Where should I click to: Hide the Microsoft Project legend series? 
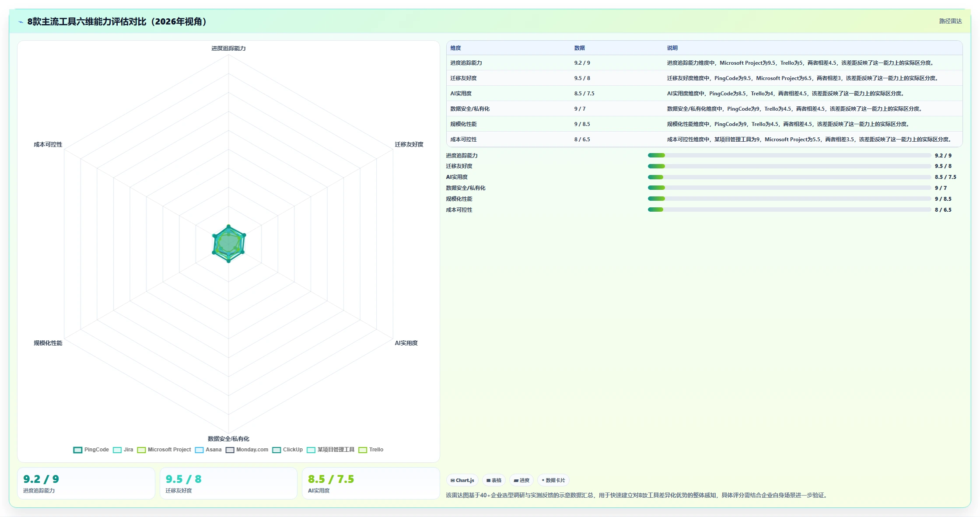(164, 450)
